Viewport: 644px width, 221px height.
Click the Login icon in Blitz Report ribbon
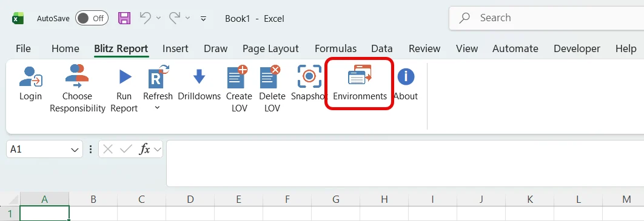(x=31, y=76)
